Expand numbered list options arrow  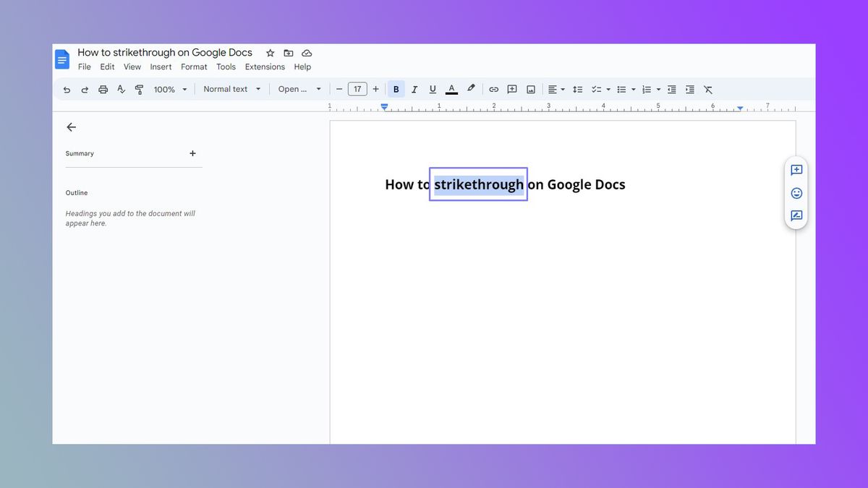(658, 90)
